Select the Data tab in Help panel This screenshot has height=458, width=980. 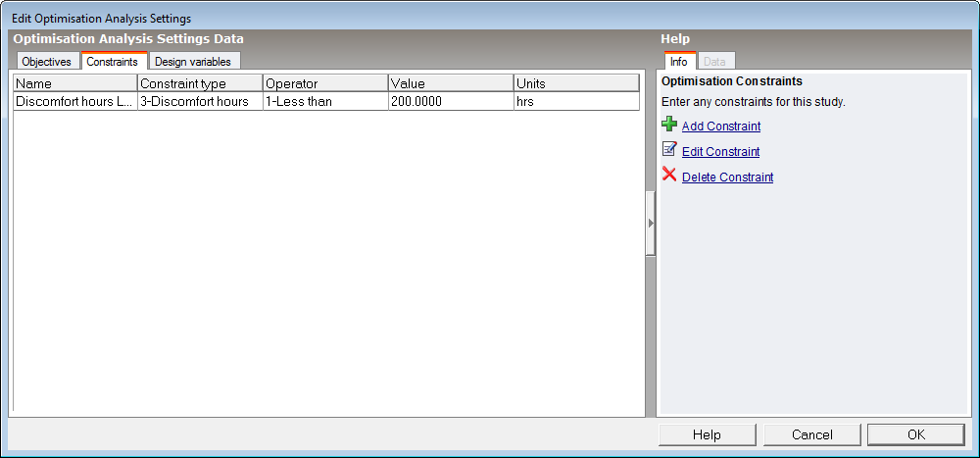(x=714, y=62)
